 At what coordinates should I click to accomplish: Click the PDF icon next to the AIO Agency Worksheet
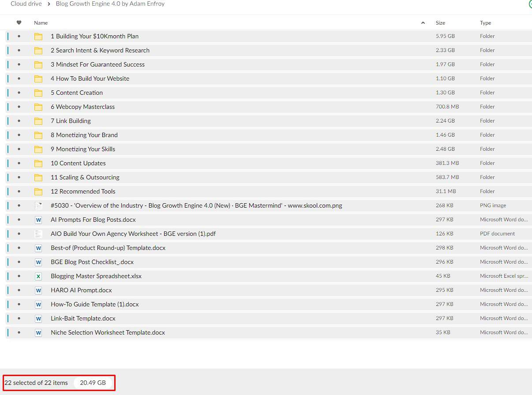(x=38, y=234)
